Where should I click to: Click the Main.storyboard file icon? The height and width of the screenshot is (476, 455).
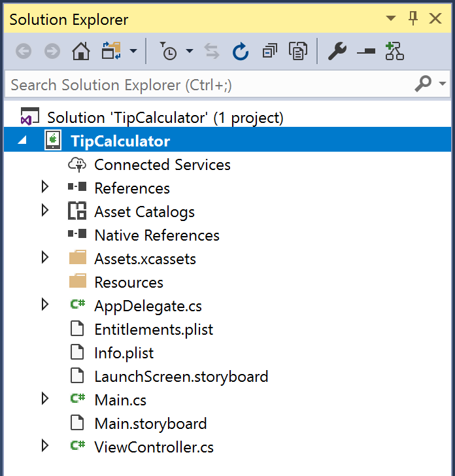pyautogui.click(x=77, y=422)
